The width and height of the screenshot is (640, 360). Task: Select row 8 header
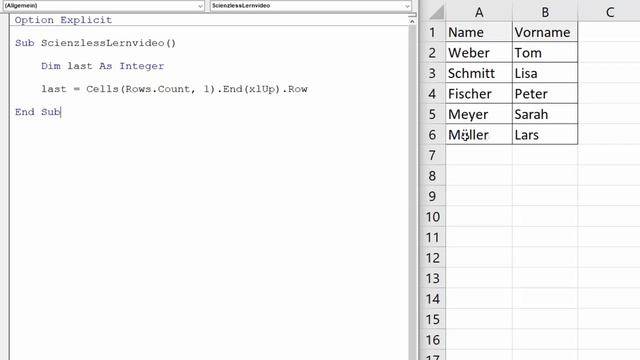point(432,176)
